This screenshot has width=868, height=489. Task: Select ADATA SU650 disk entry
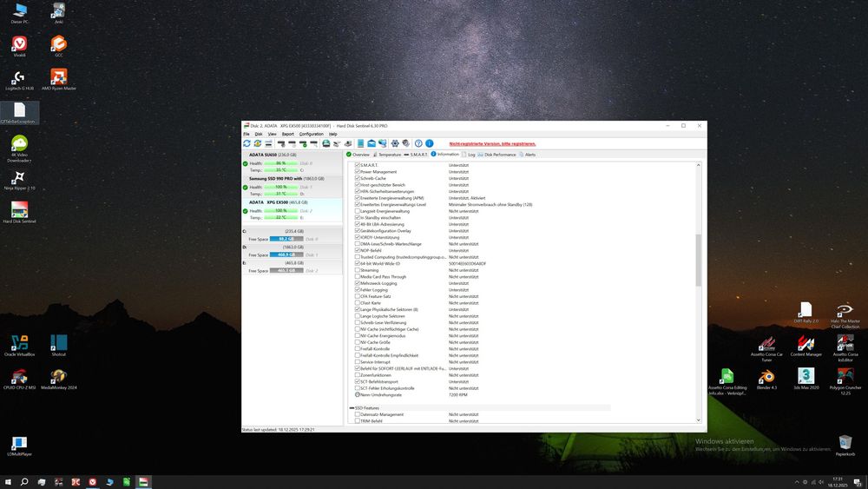(293, 162)
